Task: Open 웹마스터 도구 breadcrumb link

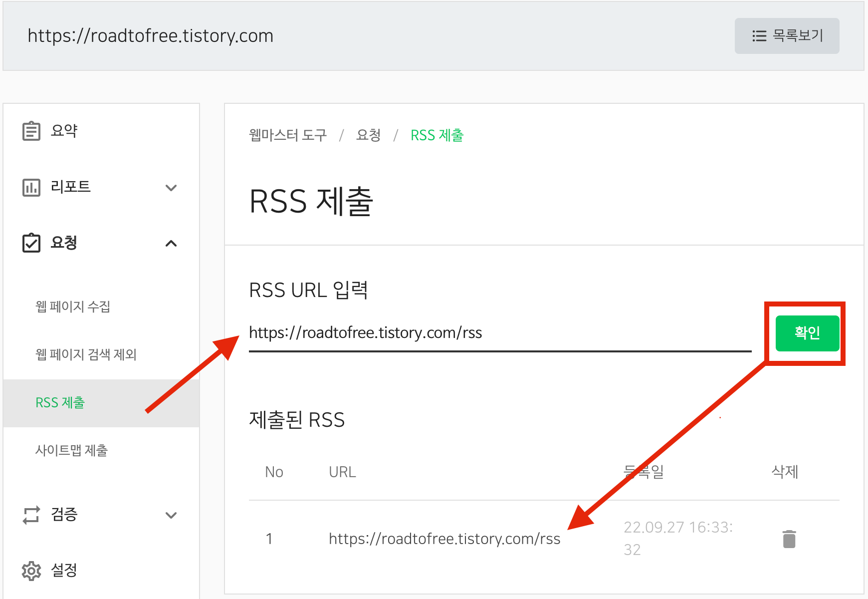Action: [x=287, y=135]
